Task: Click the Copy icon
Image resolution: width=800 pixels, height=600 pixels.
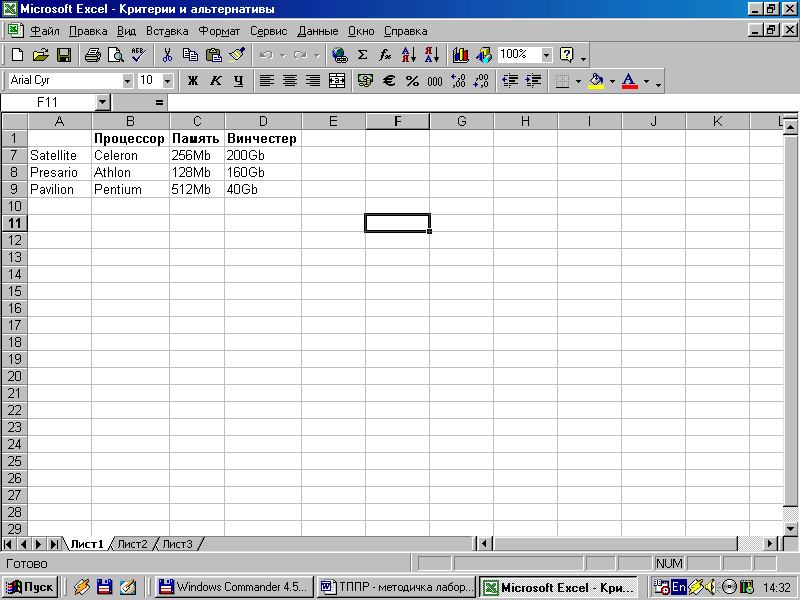Action: [x=190, y=55]
